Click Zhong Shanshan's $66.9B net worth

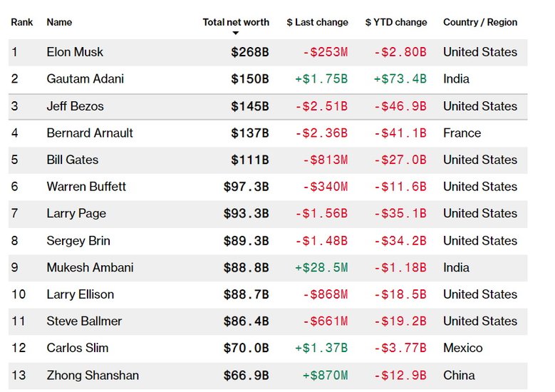click(x=246, y=375)
